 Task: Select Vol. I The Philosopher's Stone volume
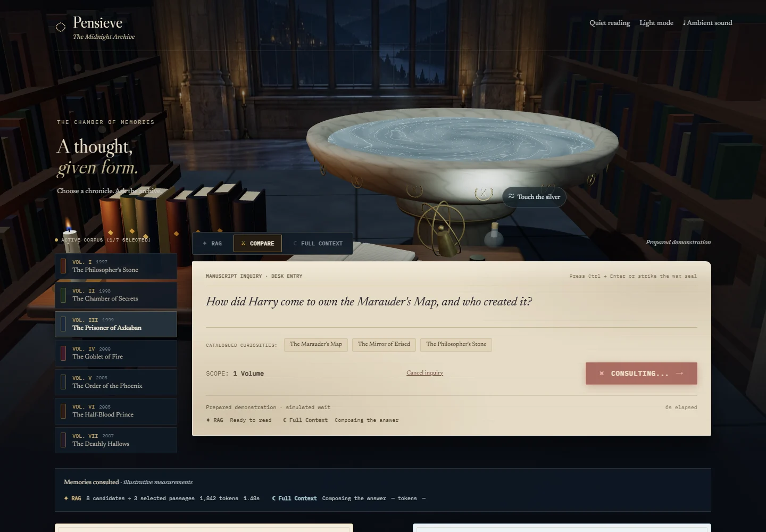tap(116, 266)
